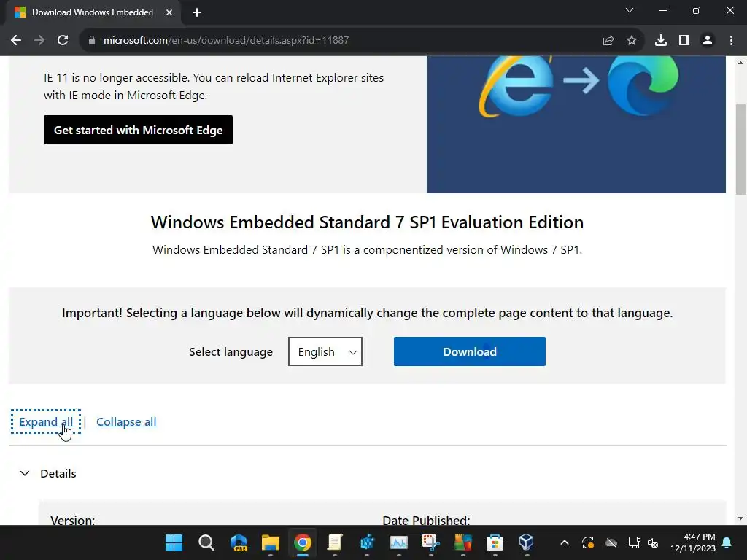Viewport: 747px width, 560px height.
Task: Open the colorful blocks taskbar app
Action: (x=462, y=542)
